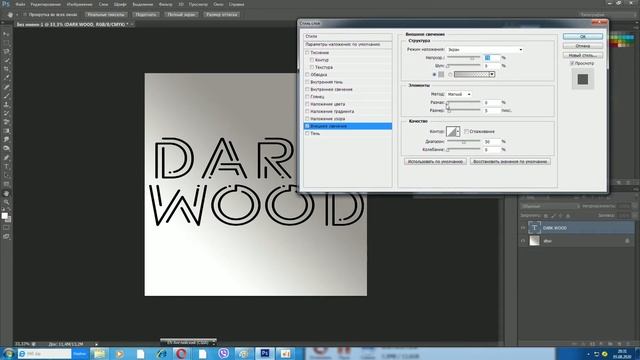Image resolution: width=640 pixels, height=360 pixels.
Task: Select the Rectangular Marquee tool
Action: 6,43
